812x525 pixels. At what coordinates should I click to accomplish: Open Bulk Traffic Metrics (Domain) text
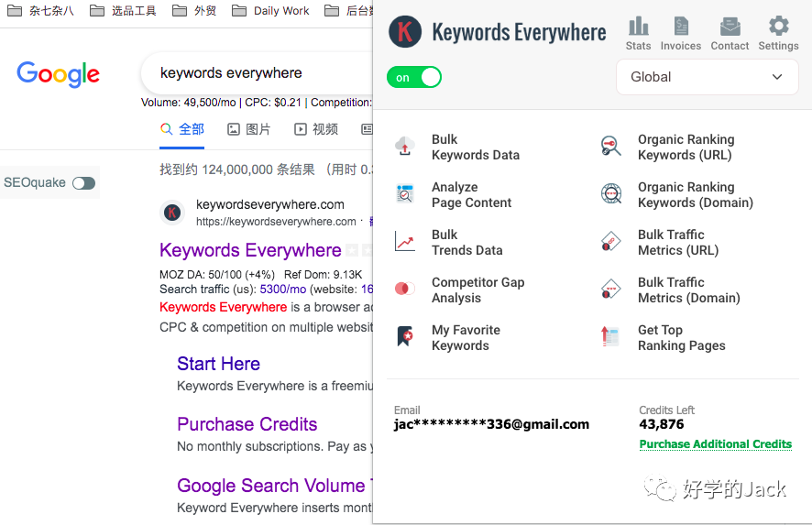click(689, 290)
